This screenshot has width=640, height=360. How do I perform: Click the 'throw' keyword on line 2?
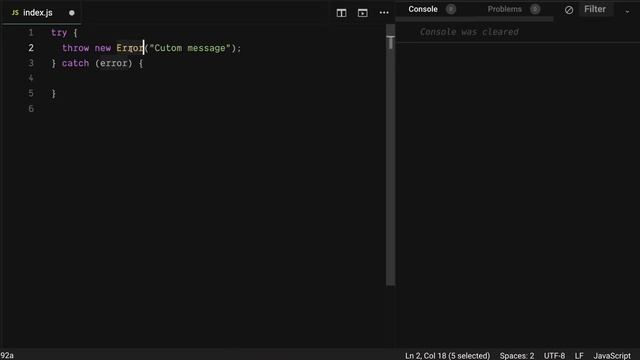coord(76,48)
